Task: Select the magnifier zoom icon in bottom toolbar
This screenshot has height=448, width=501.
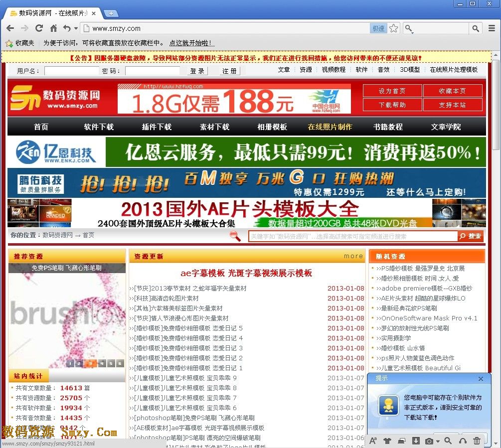Action: coord(447,441)
